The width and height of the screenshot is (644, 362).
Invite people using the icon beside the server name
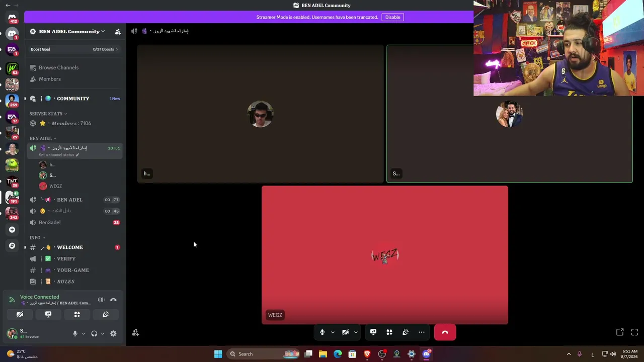coord(118,32)
